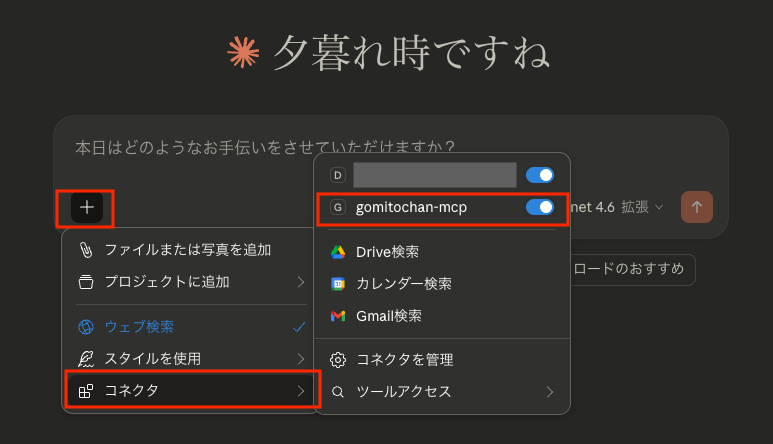The image size is (773, 444).
Task: Select Drive検索 in connector menu
Action: (442, 252)
